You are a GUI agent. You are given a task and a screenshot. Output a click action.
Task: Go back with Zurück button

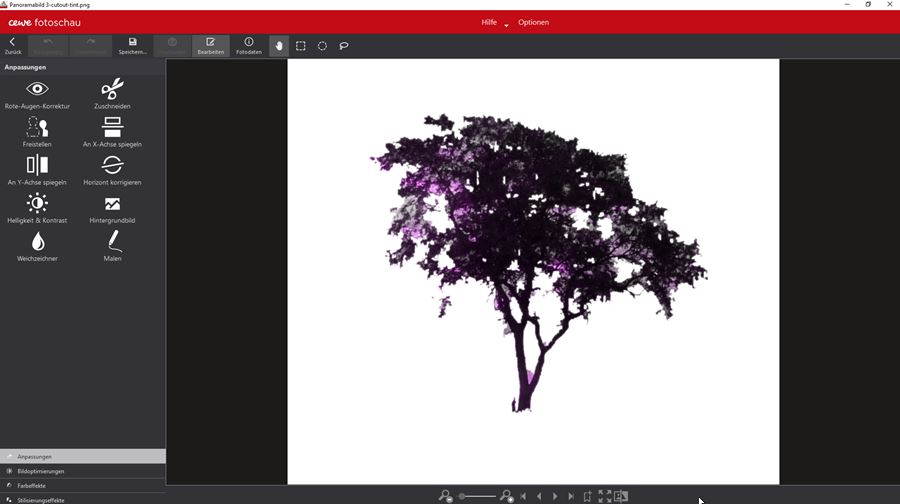[13, 46]
